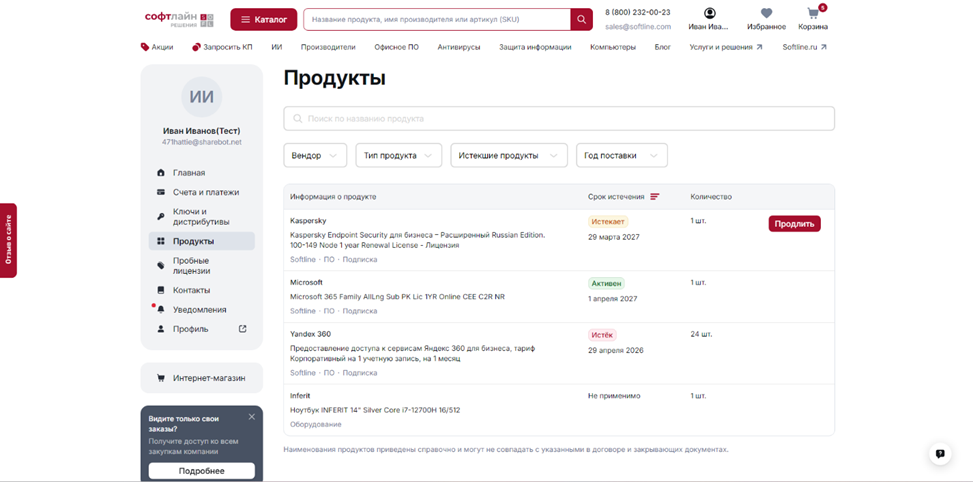Expand the Тип продукта filter

(x=398, y=156)
